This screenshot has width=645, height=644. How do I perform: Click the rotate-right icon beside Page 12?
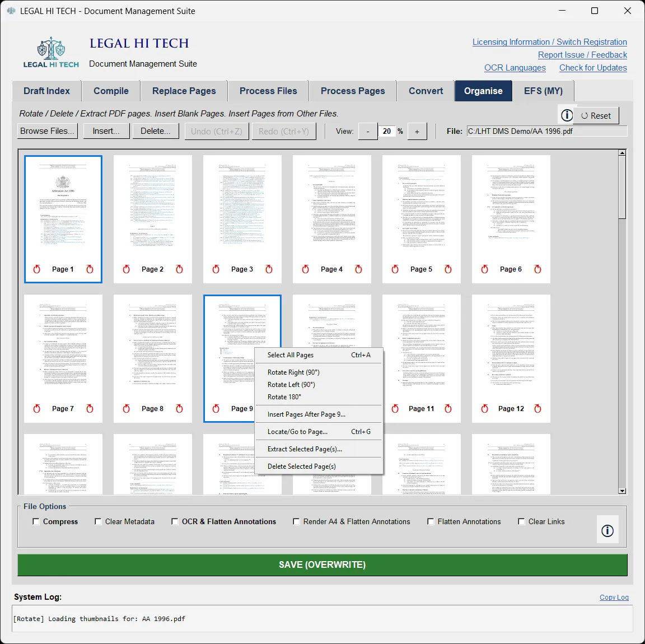point(537,409)
